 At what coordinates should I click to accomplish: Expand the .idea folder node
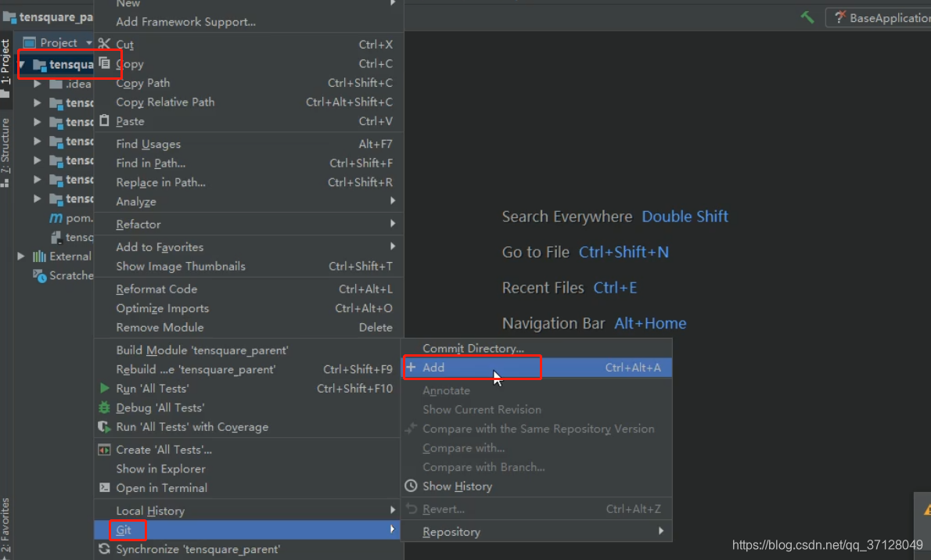point(38,84)
